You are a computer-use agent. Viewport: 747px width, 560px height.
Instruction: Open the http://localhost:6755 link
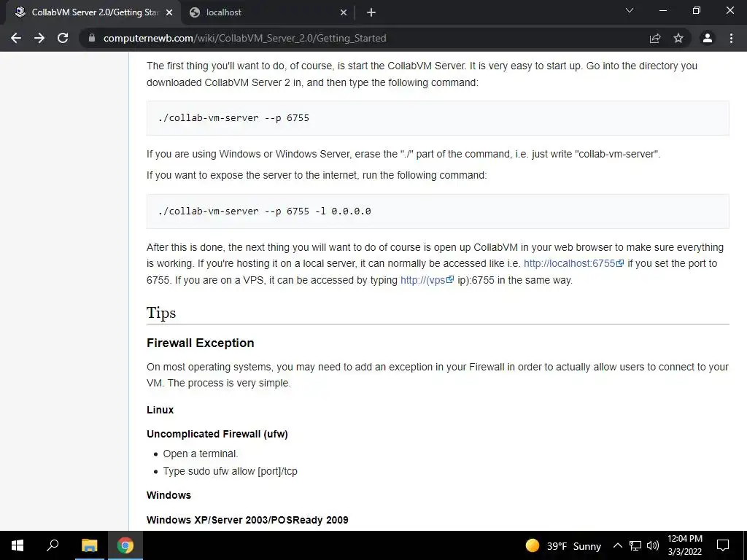573,263
